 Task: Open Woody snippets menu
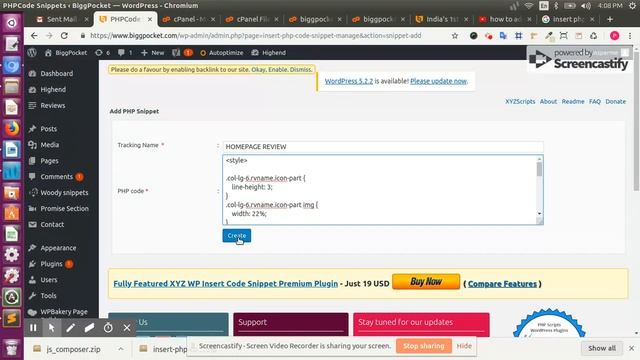pyautogui.click(x=64, y=193)
